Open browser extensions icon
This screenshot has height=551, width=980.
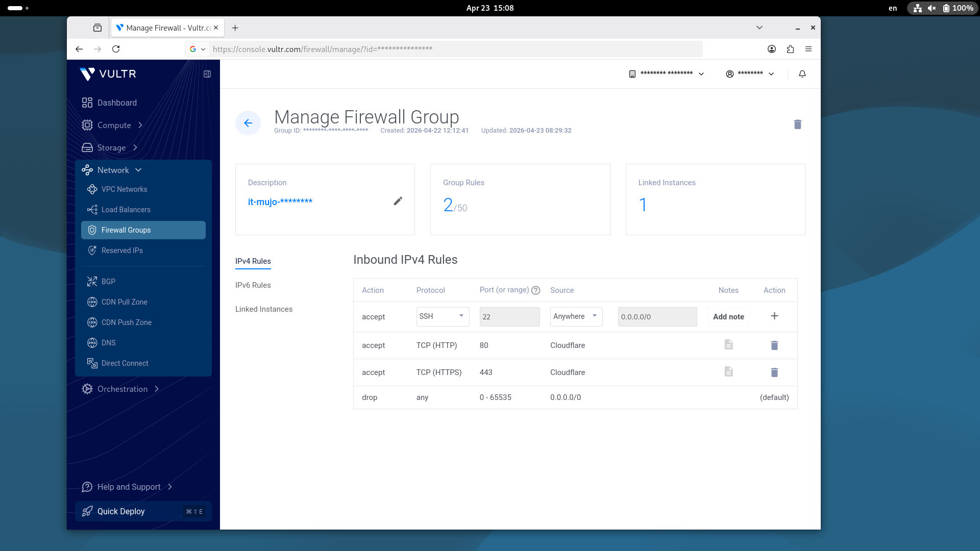click(x=790, y=49)
